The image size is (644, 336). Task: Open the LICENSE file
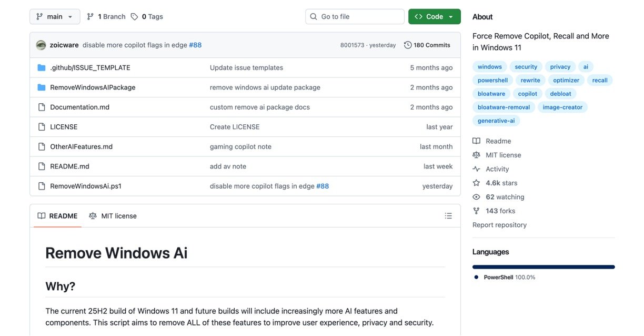64,127
